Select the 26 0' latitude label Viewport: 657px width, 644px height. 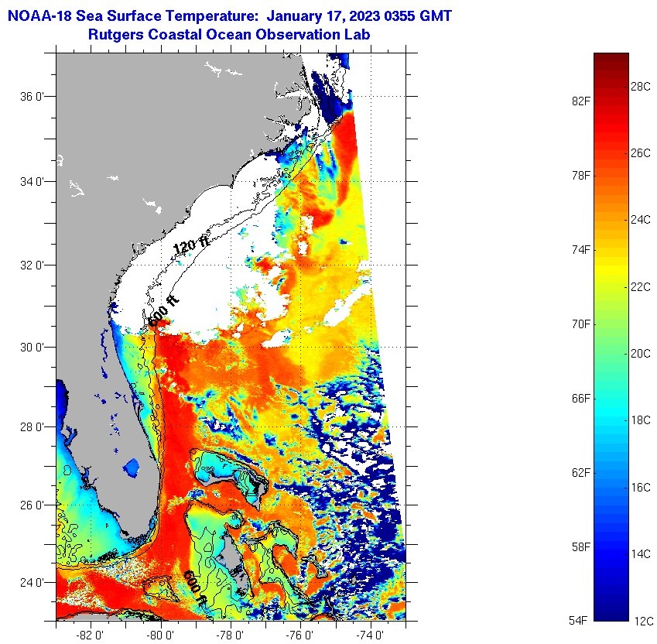pos(32,505)
